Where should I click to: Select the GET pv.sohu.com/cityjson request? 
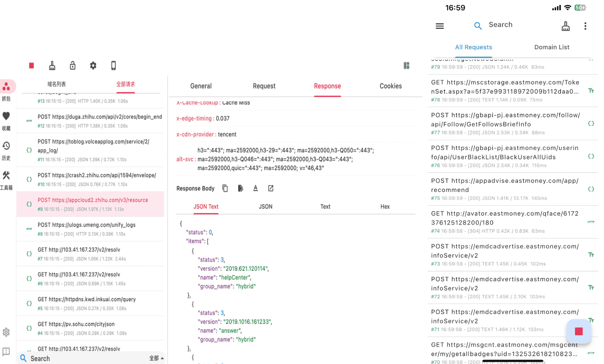[x=90, y=328]
